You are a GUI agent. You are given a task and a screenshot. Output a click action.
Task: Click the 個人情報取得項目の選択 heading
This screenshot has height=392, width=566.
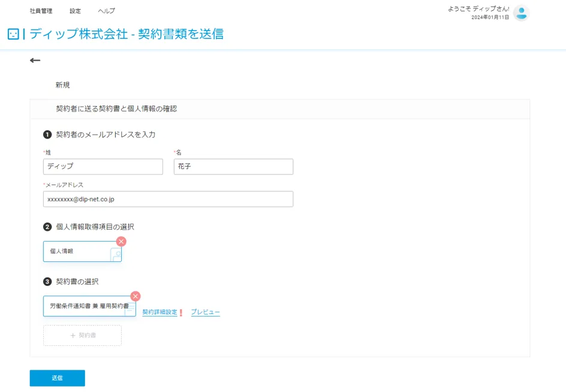tap(95, 227)
